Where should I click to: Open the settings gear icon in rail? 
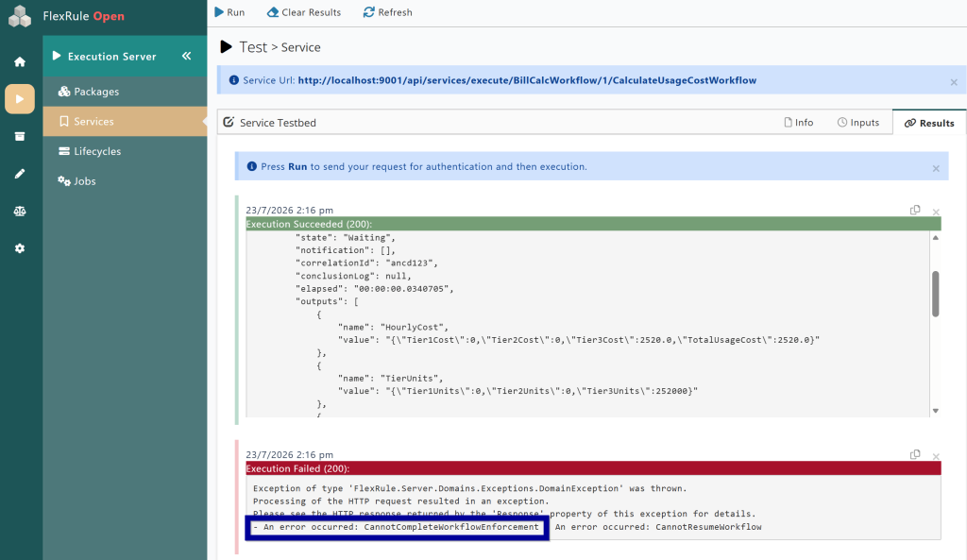tap(20, 248)
